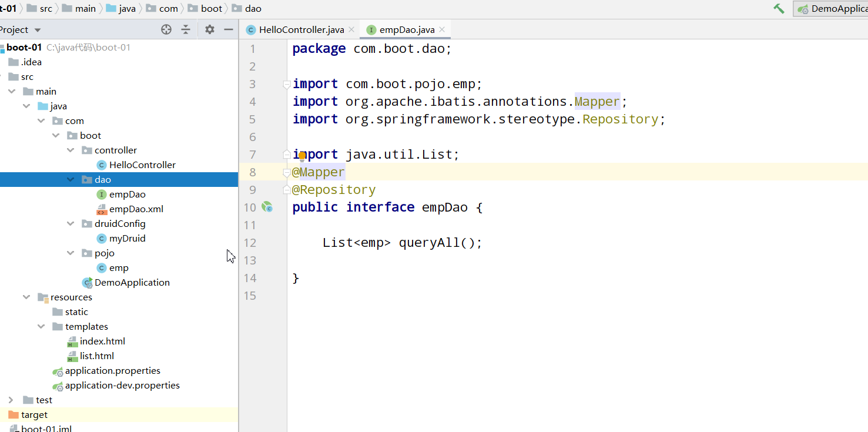Switch to HelloController.java tab
The width and height of the screenshot is (868, 432).
[301, 29]
